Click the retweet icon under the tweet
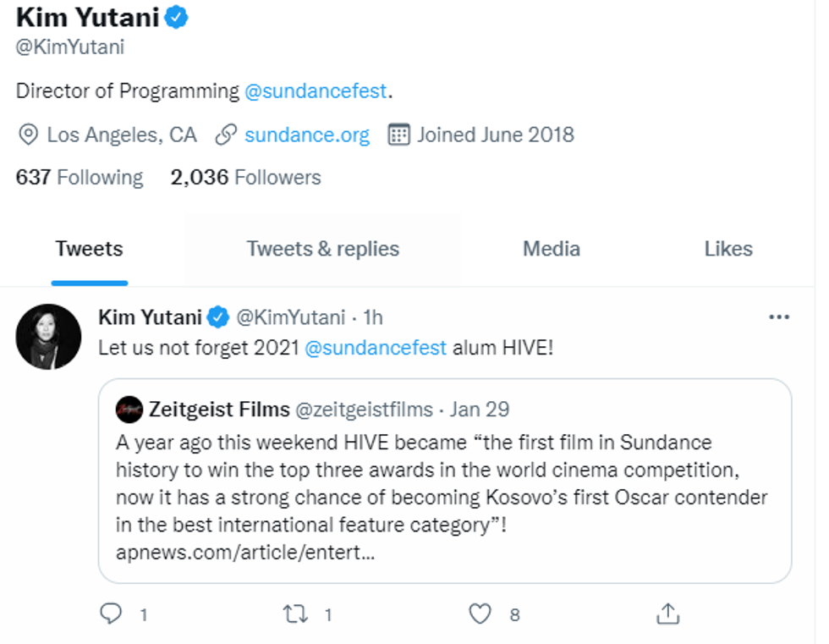The image size is (829, 644). click(x=295, y=614)
